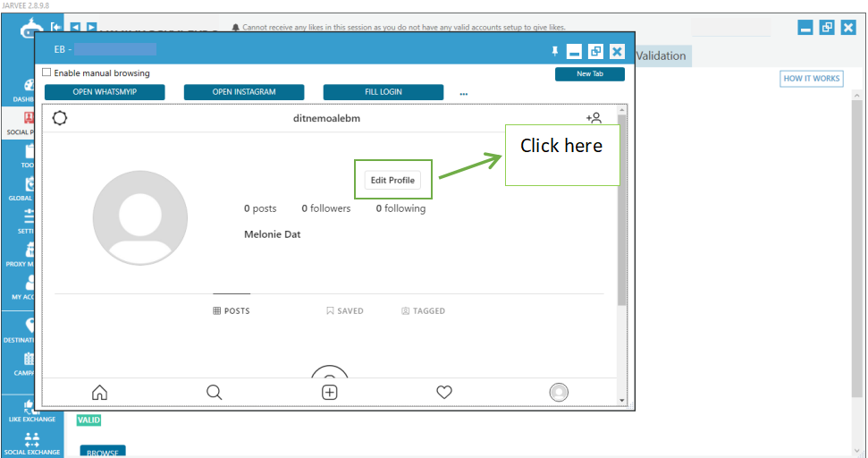Click the VALID status label
The image size is (868, 458).
click(88, 420)
